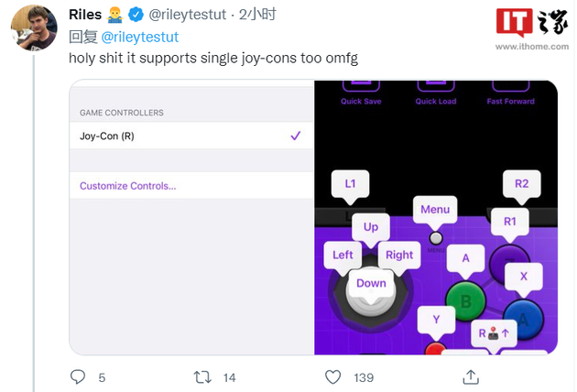Click the reply comment icon
This screenshot has height=392, width=577.
click(78, 376)
